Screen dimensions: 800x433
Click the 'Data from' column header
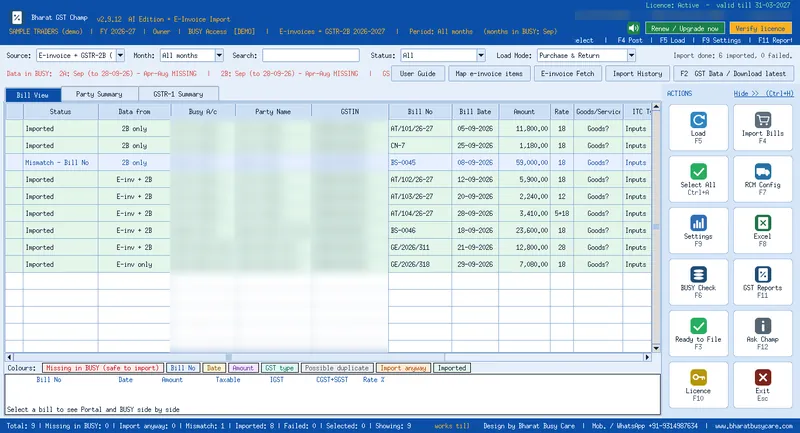tap(134, 111)
